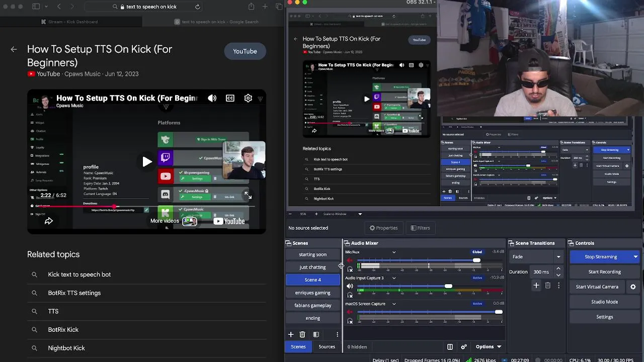Screen dimensions: 644x362
Task: Open the Stop Streaming dropdown arrow
Action: point(635,256)
